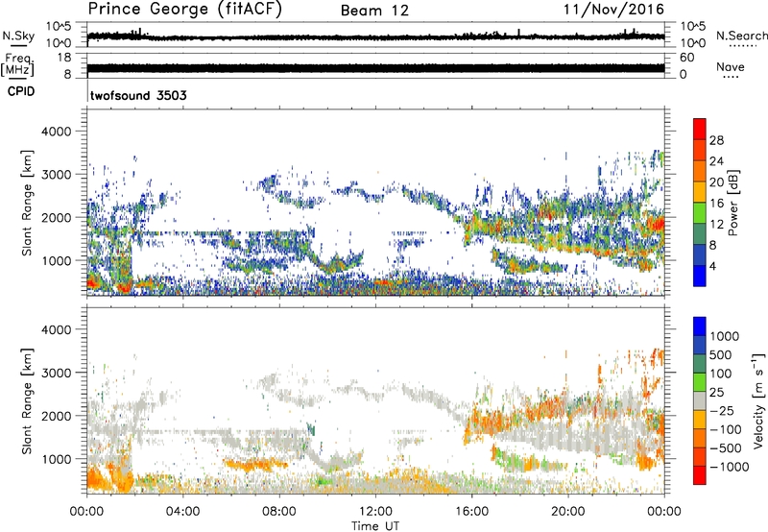
Task: Click the date '11/Nov/2016'
Action: tap(613, 9)
